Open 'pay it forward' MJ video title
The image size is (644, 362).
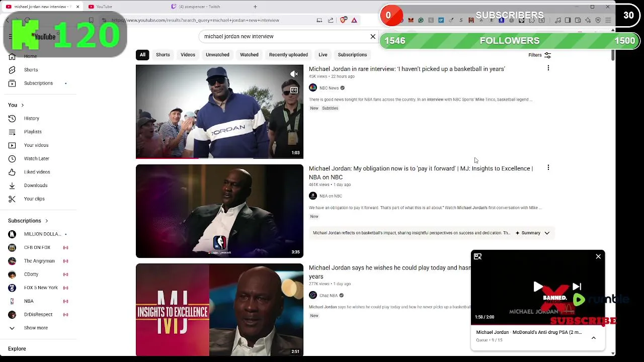[x=421, y=172]
